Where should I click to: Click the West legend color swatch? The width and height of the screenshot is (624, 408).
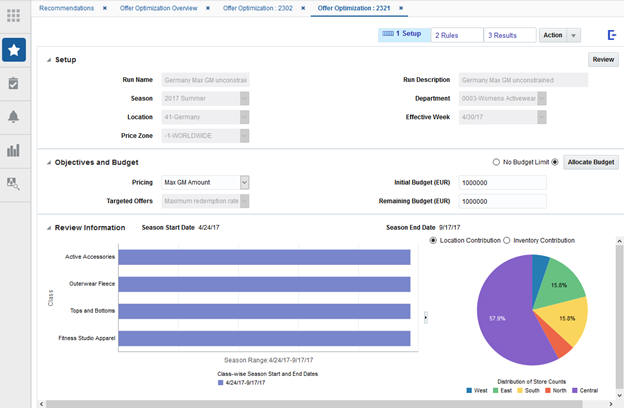point(469,390)
